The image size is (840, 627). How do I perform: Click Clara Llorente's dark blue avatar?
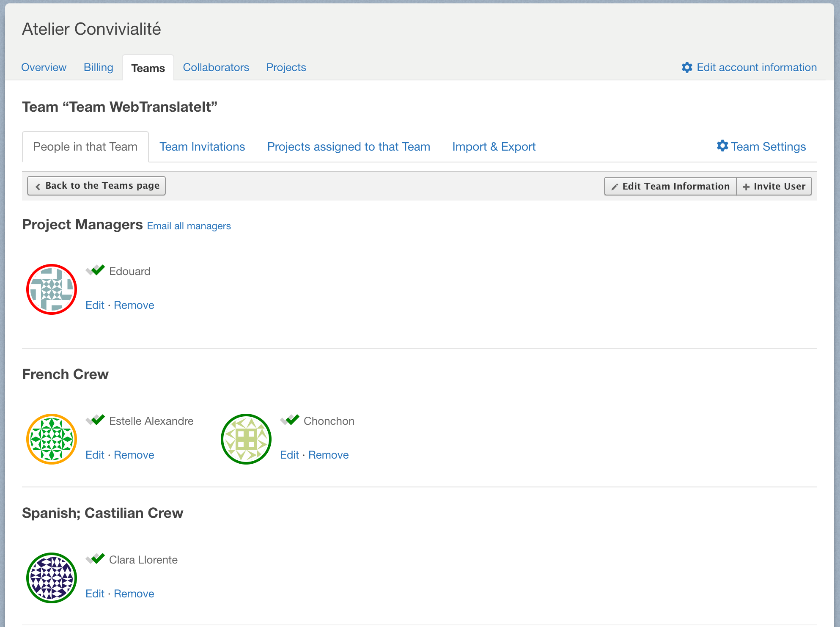(52, 578)
